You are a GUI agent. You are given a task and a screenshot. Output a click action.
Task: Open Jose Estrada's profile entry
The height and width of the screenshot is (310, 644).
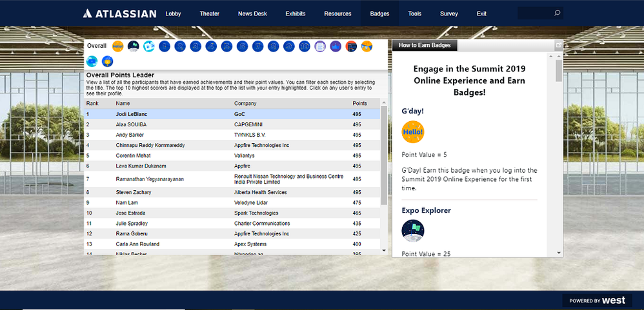coord(232,213)
